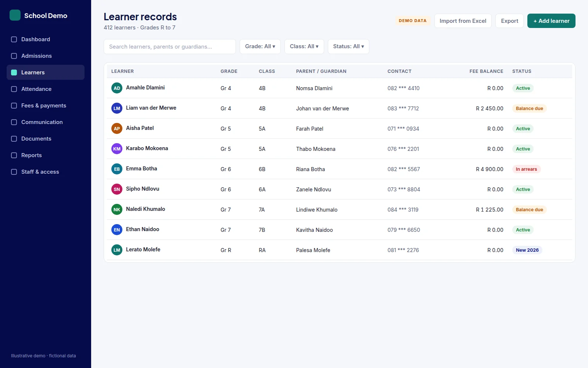
Task: Click the DEMO DATA badge
Action: point(413,21)
